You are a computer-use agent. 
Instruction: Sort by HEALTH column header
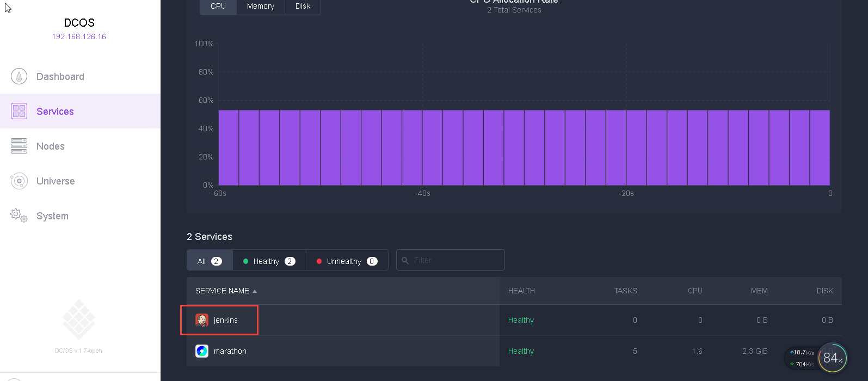[x=521, y=291]
